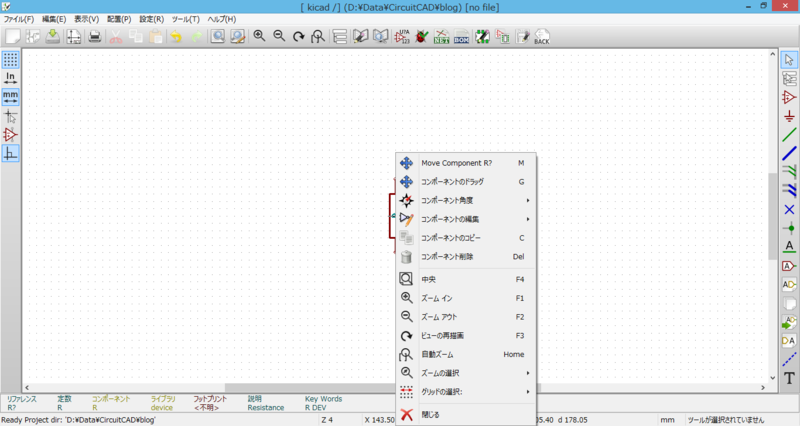
Task: Expand the グリッドの選択 submenu
Action: pos(466,392)
